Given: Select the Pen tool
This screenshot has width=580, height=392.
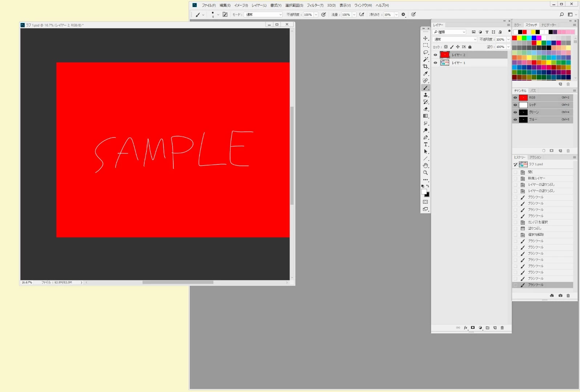Looking at the screenshot, I should (x=425, y=138).
